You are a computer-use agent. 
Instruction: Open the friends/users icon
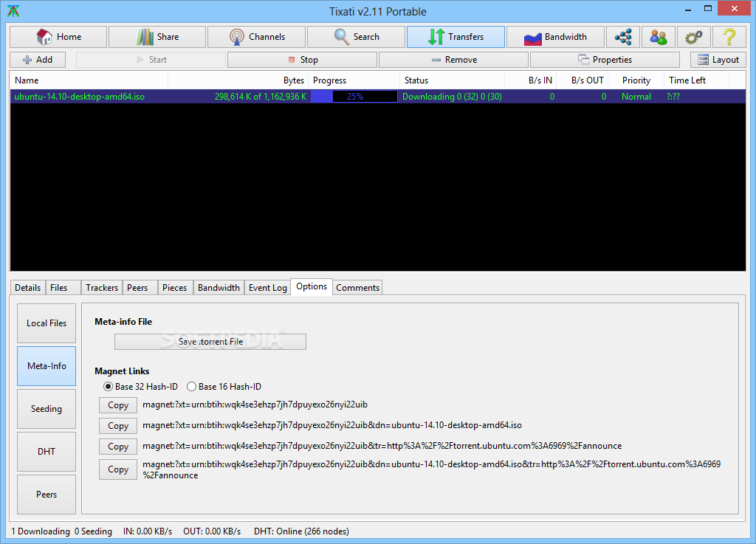coord(658,37)
